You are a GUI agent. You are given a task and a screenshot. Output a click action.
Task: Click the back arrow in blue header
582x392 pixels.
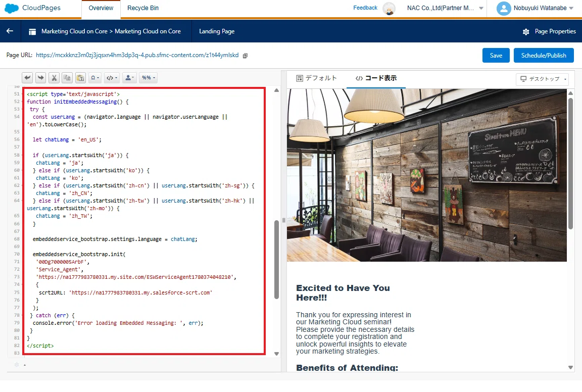click(10, 31)
